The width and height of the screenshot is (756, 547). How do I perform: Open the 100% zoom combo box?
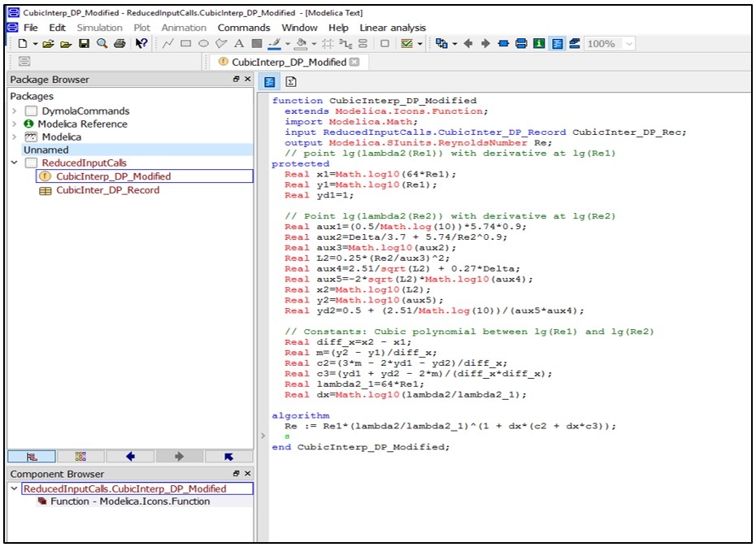(610, 44)
